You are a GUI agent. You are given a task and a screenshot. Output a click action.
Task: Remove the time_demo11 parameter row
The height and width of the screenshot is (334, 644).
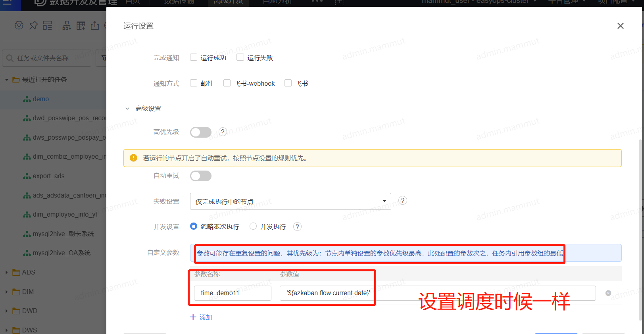pyautogui.click(x=608, y=293)
